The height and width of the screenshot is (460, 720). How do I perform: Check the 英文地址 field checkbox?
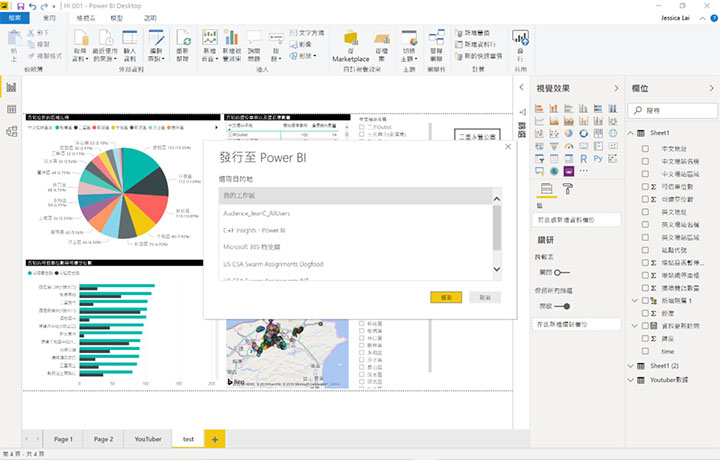(x=645, y=212)
